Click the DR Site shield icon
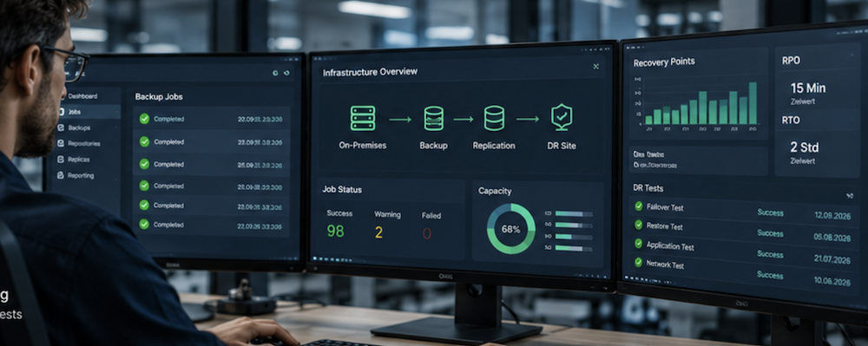This screenshot has width=868, height=346. (562, 118)
